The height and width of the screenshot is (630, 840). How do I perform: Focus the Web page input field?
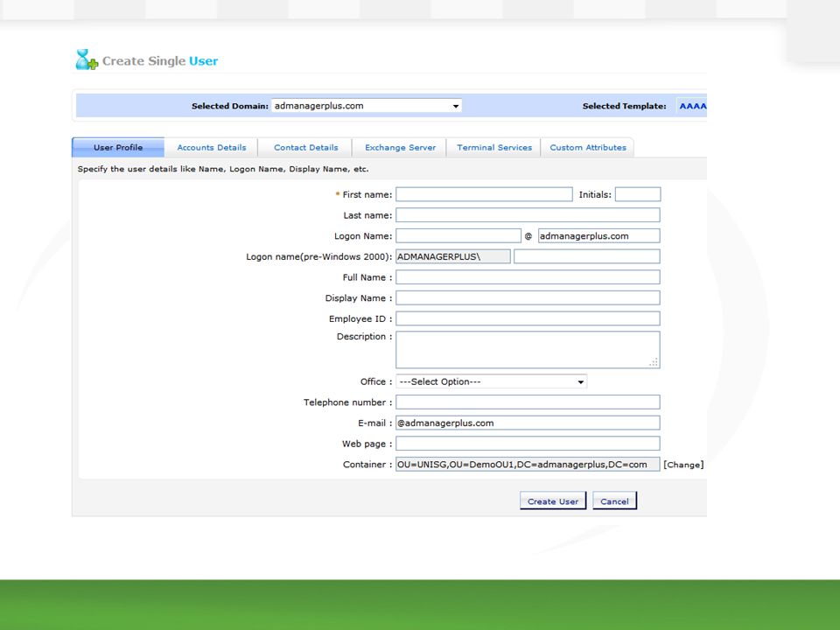click(528, 444)
